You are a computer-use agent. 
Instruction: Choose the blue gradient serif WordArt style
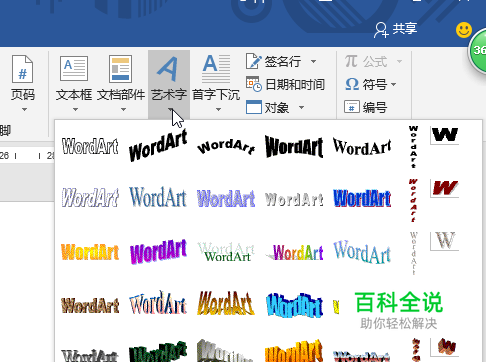tap(158, 197)
